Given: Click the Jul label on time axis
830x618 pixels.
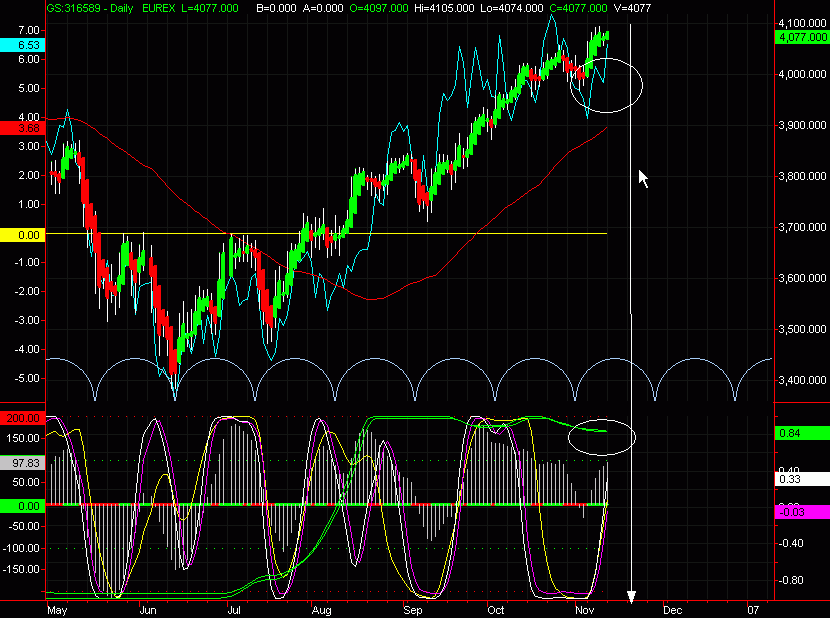Looking at the screenshot, I should (x=234, y=610).
